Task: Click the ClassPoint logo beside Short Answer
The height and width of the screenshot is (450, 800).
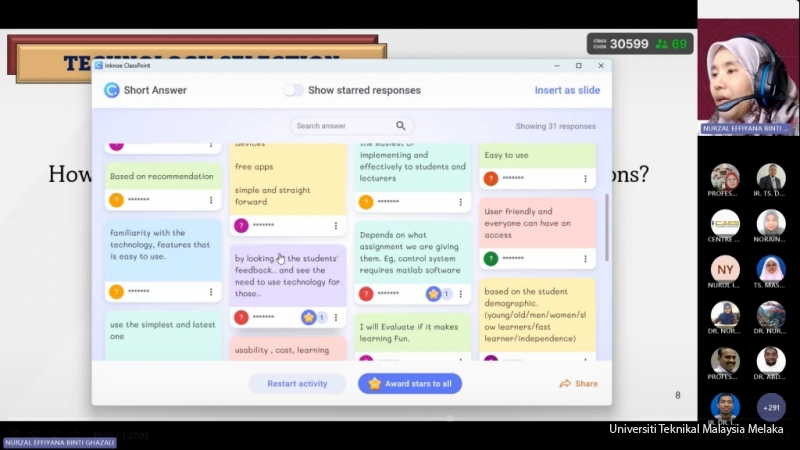Action: [x=112, y=90]
